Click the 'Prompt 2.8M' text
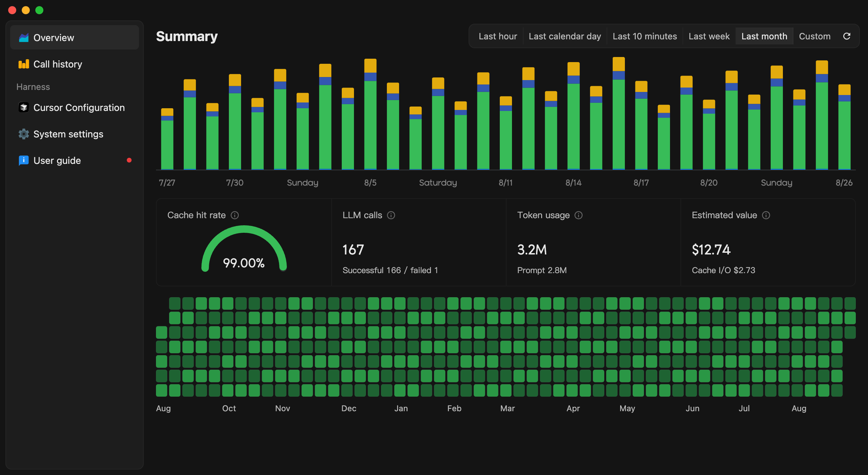 (542, 270)
